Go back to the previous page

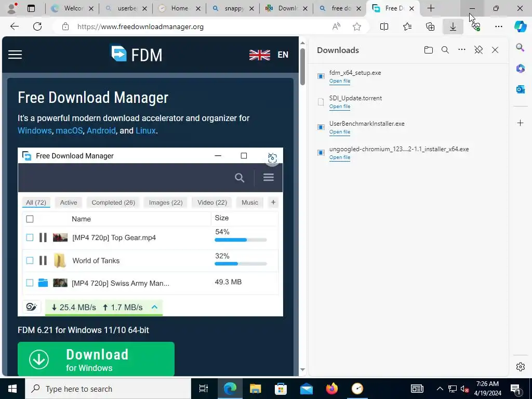(x=14, y=26)
